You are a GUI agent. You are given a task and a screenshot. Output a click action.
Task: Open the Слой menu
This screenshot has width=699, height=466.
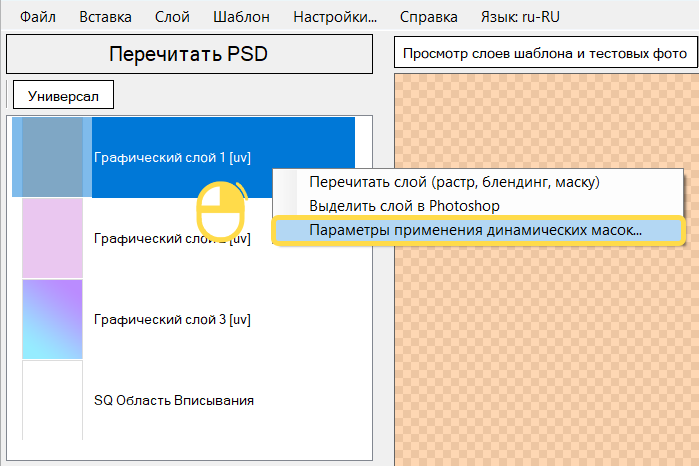(x=171, y=17)
